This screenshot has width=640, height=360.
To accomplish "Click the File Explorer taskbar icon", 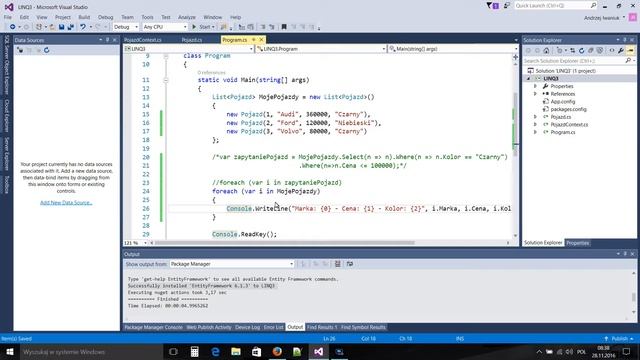I will pyautogui.click(x=236, y=351).
